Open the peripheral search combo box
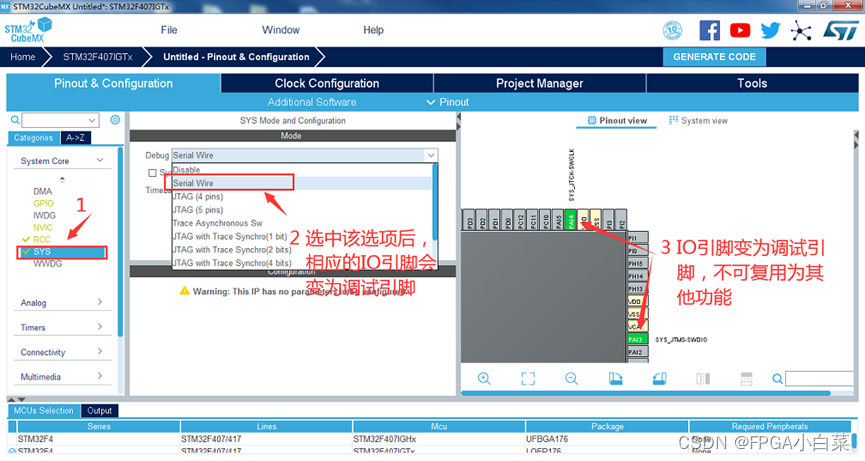Viewport: 865px width, 461px height. click(61, 120)
